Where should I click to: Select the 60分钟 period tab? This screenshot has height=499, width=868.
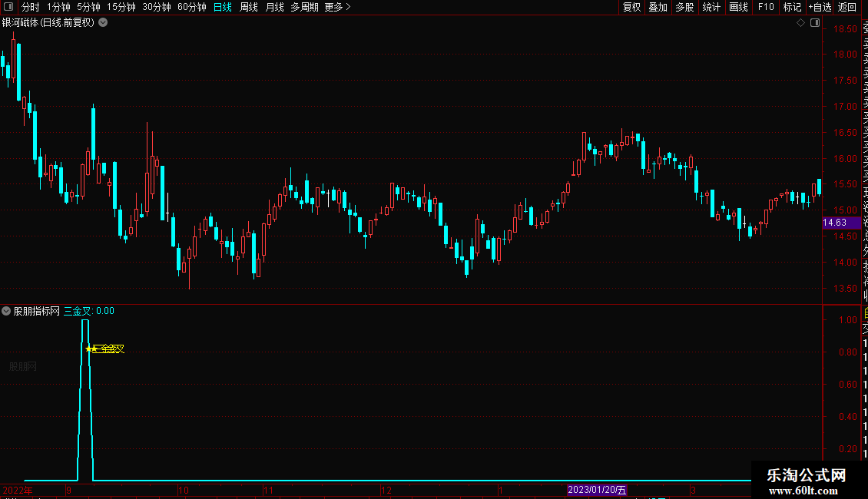(x=191, y=7)
